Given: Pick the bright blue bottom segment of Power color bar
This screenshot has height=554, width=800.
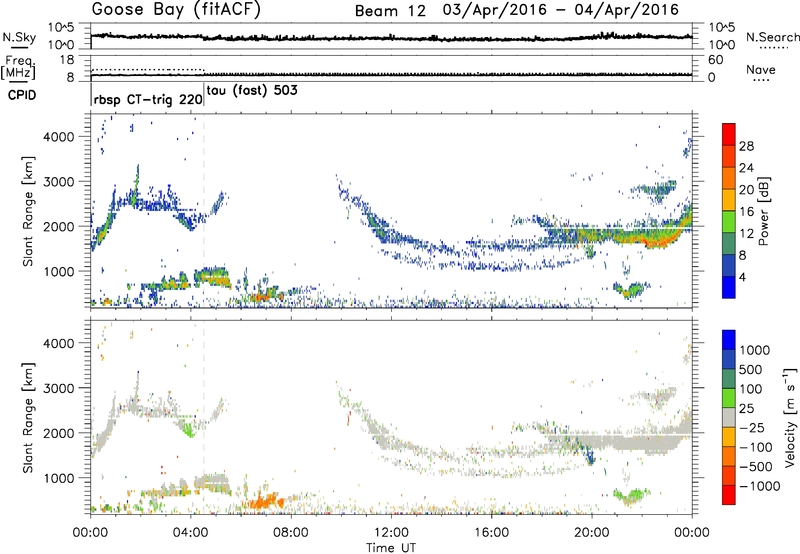Looking at the screenshot, I should coord(729,287).
